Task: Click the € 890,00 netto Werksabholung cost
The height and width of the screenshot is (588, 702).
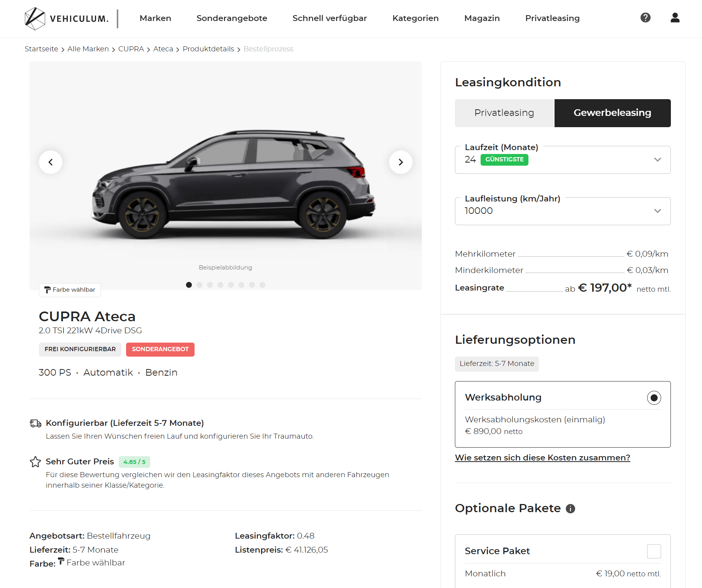Action: click(494, 431)
